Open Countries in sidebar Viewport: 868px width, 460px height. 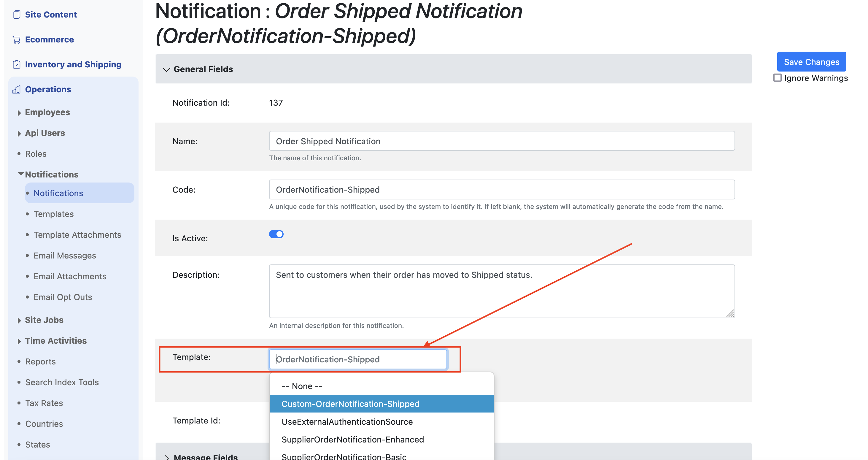pyautogui.click(x=44, y=423)
